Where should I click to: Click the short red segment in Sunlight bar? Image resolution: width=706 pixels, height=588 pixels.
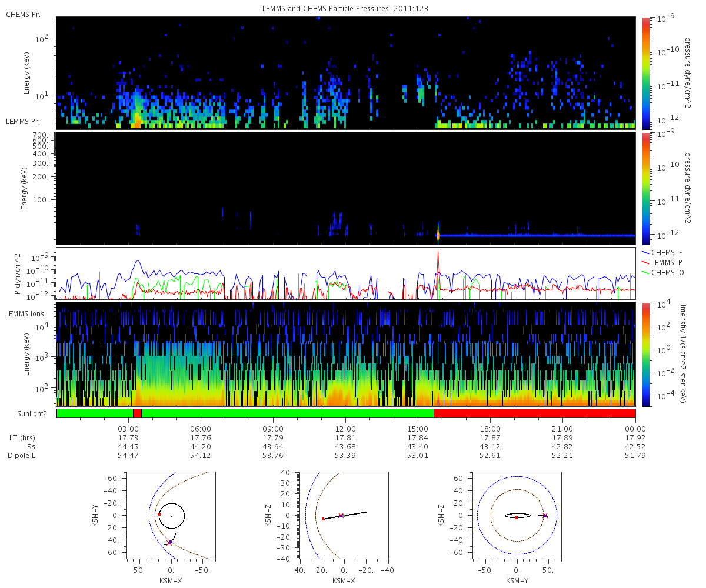coord(137,413)
